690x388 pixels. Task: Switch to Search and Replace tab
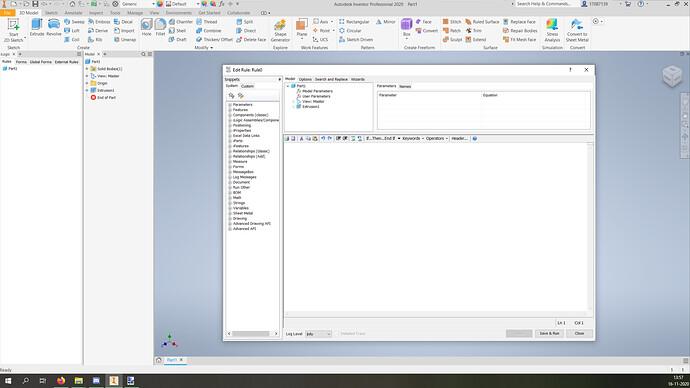(331, 79)
